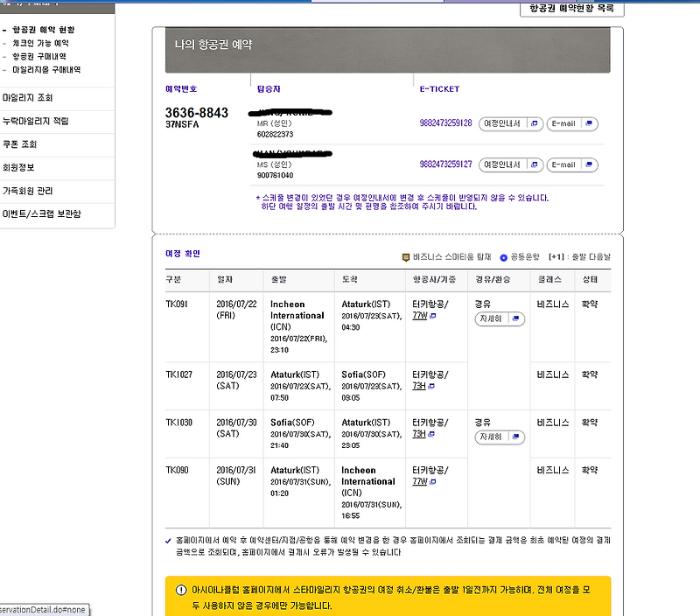This screenshot has height=616, width=700.
Task: Select member number 602822373
Action: 275,135
